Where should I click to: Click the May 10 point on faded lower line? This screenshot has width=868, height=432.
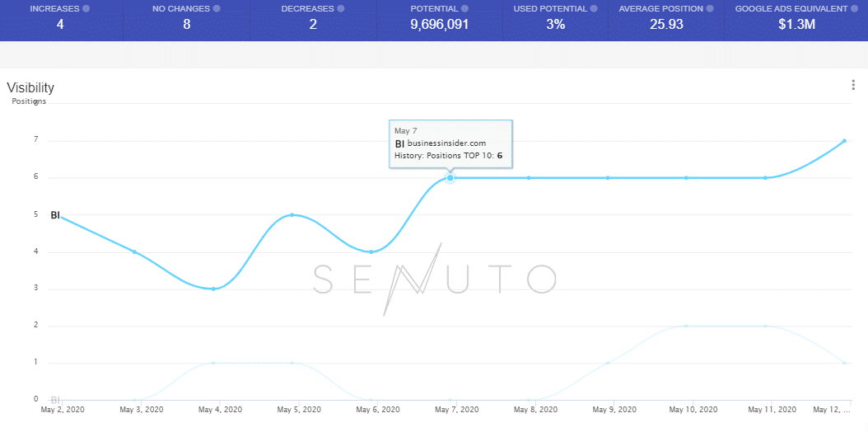(x=686, y=326)
